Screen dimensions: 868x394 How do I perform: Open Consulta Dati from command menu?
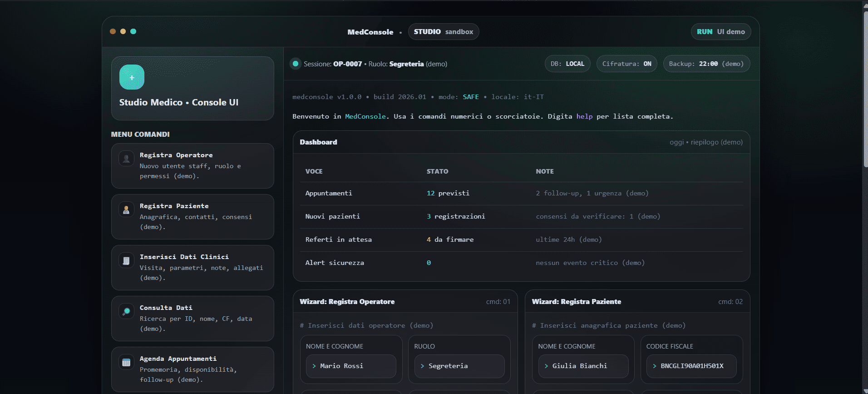pos(192,319)
